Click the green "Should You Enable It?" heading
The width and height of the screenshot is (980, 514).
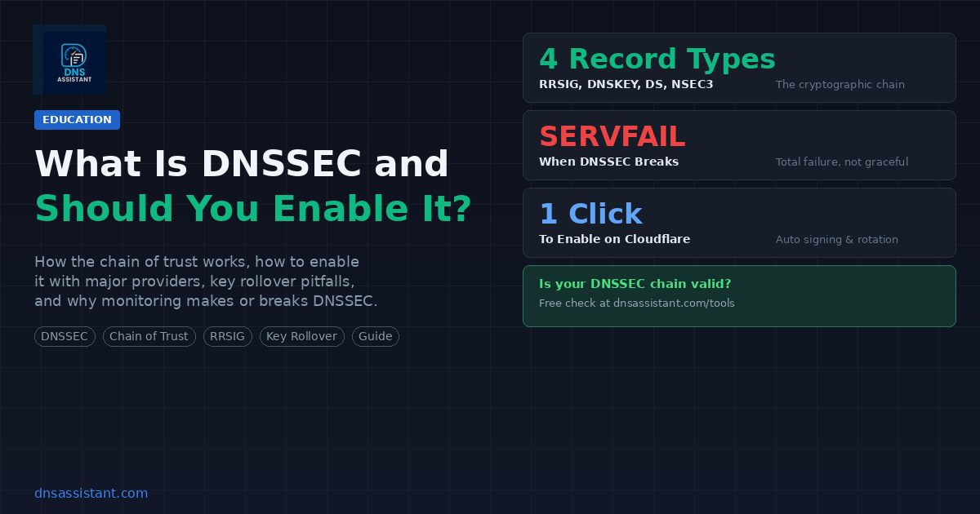pyautogui.click(x=253, y=209)
